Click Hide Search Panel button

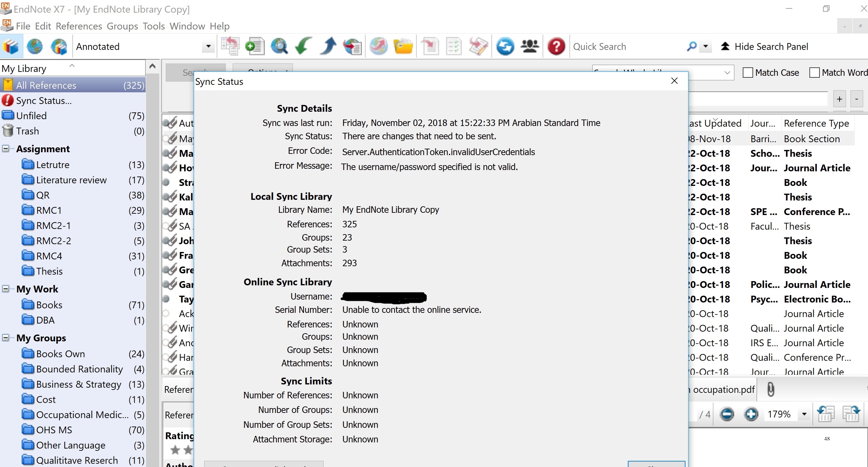coord(764,46)
